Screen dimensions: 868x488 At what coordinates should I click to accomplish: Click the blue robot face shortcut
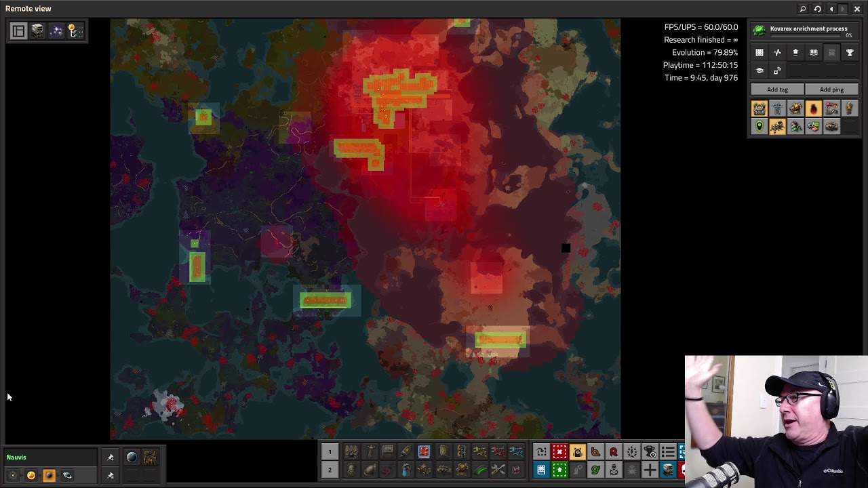668,470
